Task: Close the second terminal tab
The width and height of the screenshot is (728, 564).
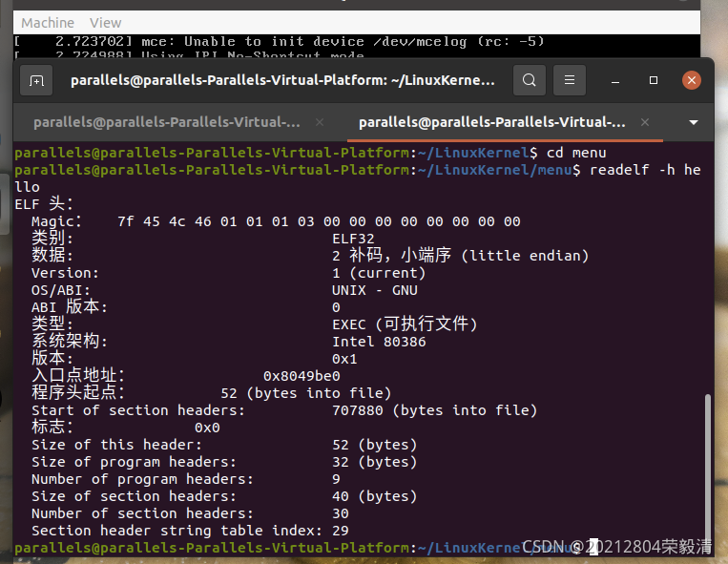Action: (x=644, y=122)
